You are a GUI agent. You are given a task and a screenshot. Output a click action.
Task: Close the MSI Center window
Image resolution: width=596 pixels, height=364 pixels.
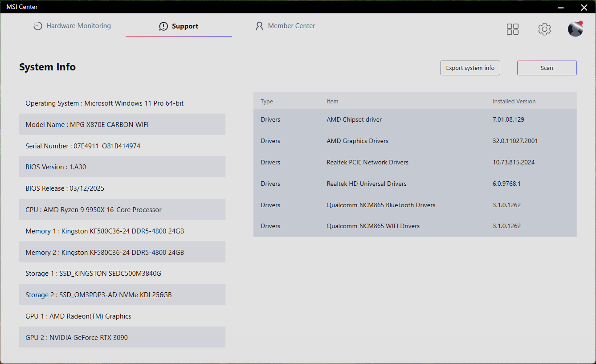(584, 7)
